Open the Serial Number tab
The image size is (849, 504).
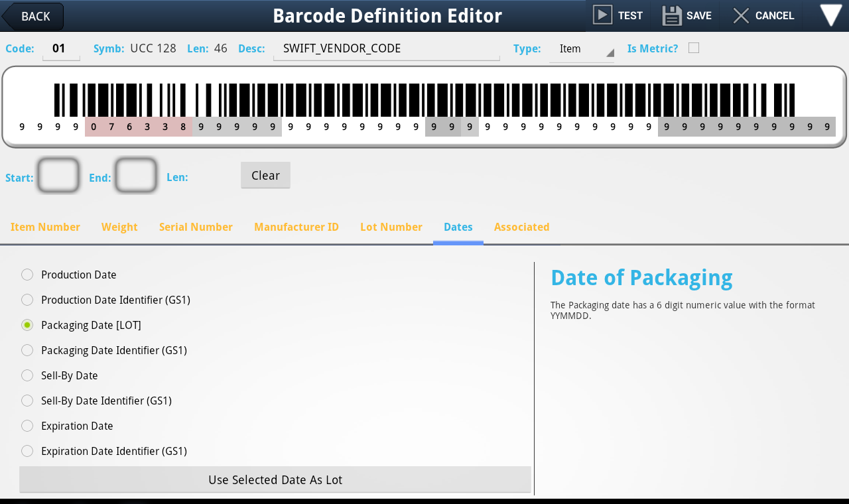tap(196, 227)
